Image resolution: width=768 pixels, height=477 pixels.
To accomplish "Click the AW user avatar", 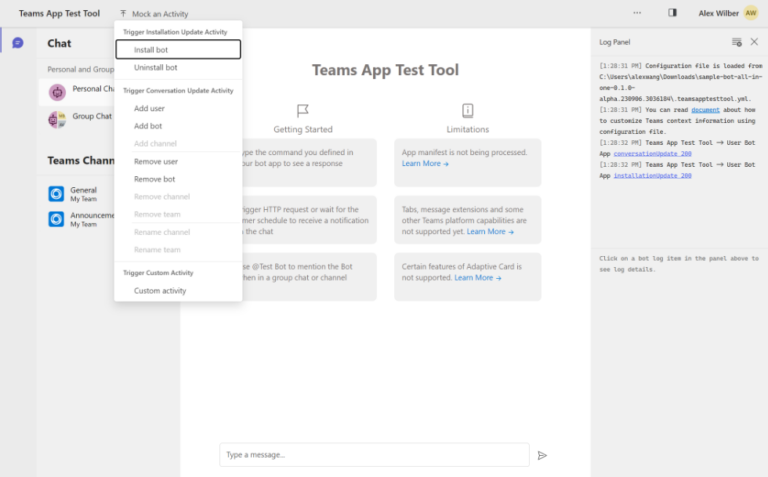I will tap(750, 13).
